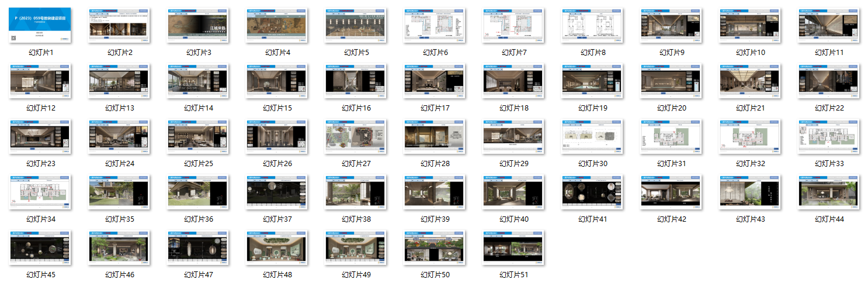Select slide thumbnail labeled 幻灯片11

click(x=829, y=25)
